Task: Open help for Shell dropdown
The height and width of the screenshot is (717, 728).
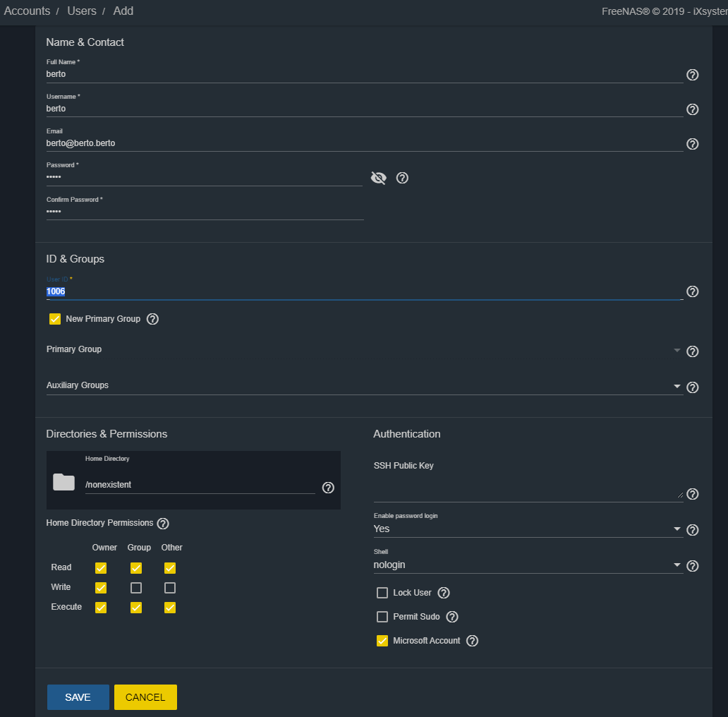Action: click(x=692, y=566)
